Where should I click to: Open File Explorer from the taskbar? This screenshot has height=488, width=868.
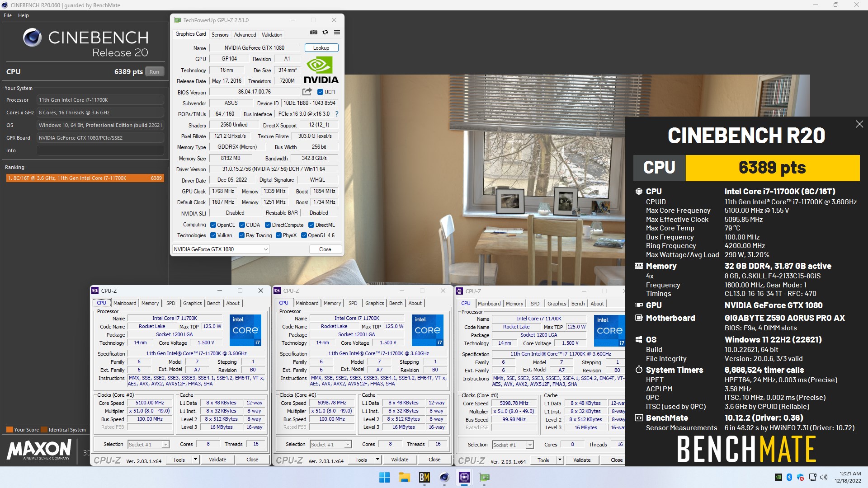[404, 477]
